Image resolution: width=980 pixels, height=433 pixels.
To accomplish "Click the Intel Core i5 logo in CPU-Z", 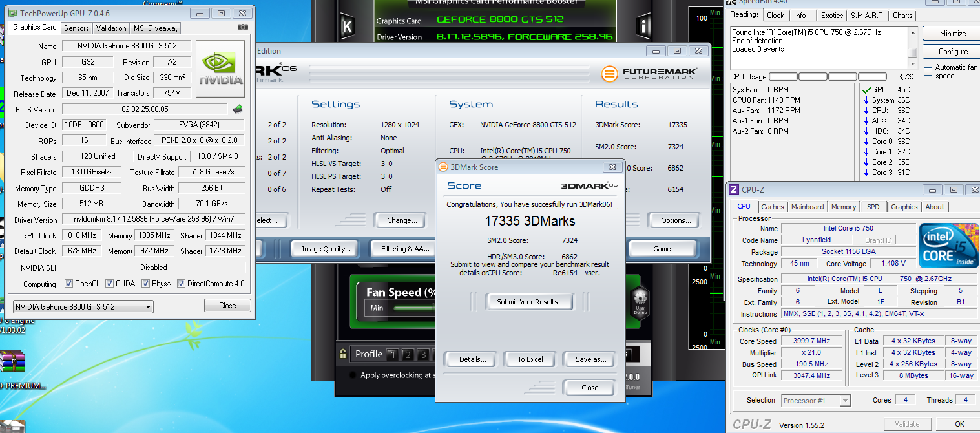I will pos(949,245).
